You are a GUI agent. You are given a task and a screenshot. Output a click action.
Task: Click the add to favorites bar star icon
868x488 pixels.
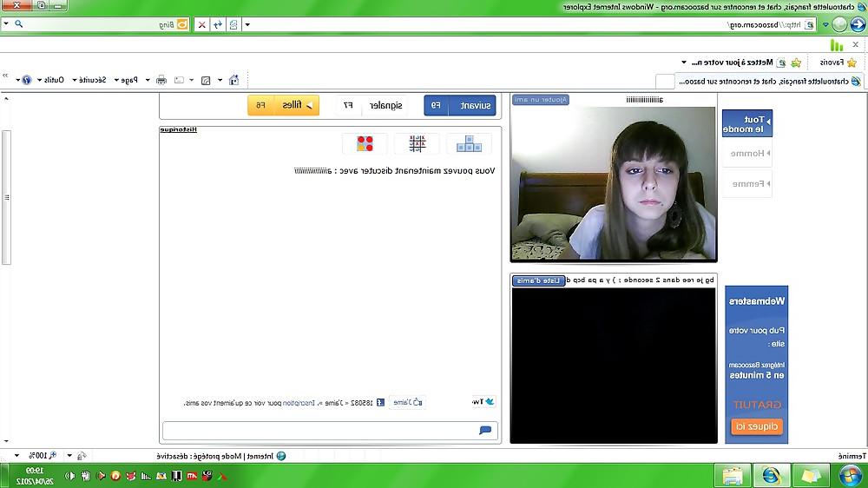click(796, 63)
